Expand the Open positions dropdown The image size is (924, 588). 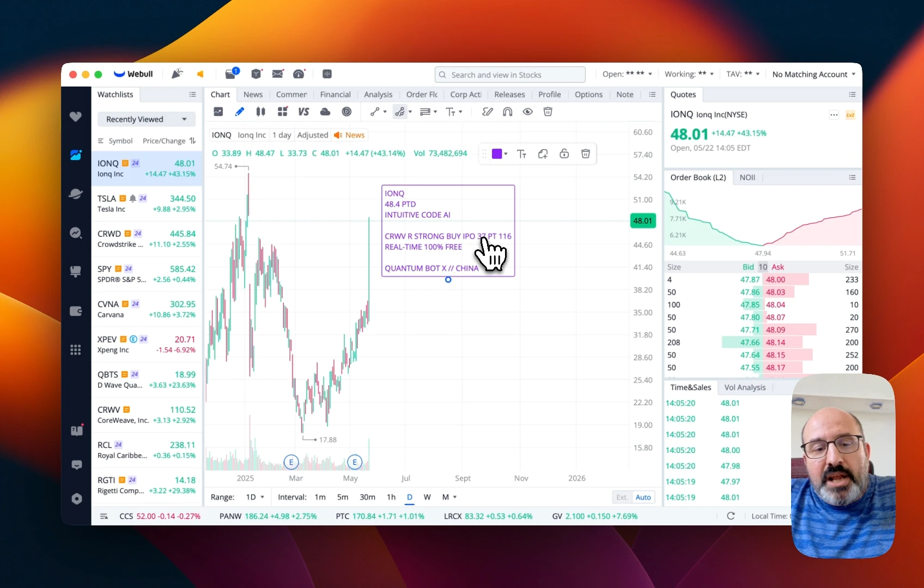(x=627, y=74)
